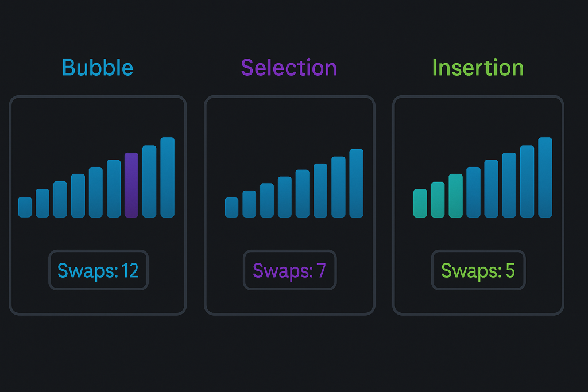Click the shortest green bar in Insertion chart
Viewport: 588px width, 392px height.
[x=420, y=203]
